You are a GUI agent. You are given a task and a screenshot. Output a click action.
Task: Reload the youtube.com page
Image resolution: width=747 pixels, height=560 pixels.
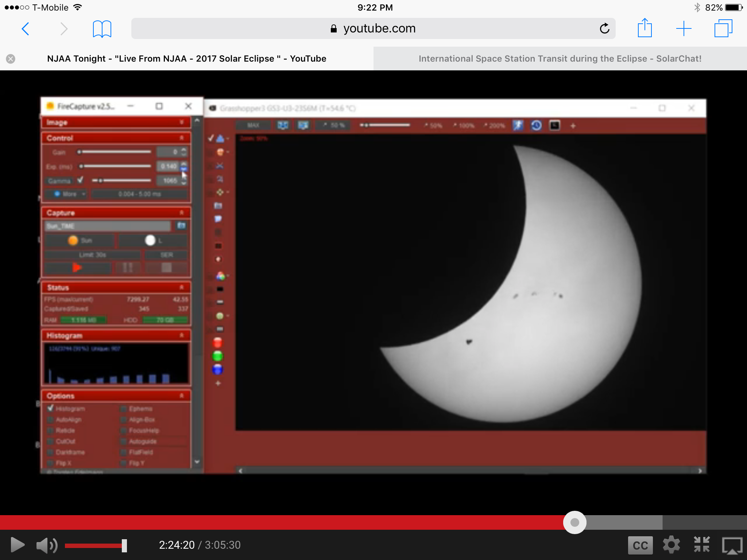pos(604,28)
